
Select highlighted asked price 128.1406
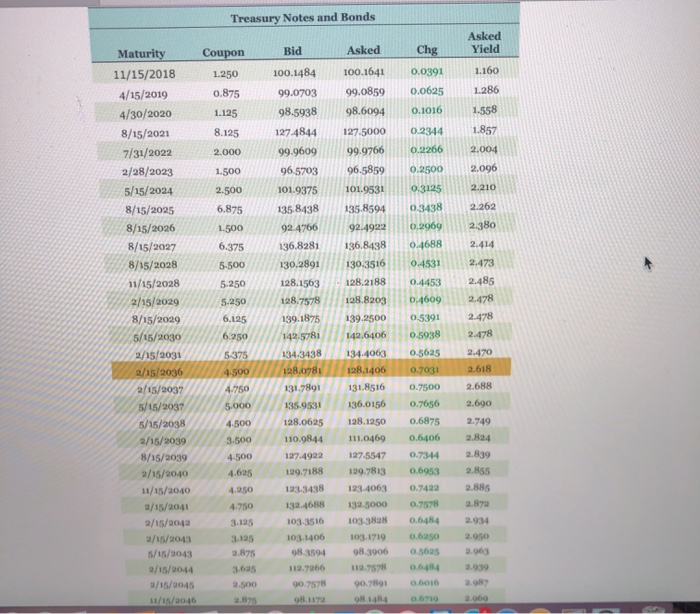click(x=367, y=370)
